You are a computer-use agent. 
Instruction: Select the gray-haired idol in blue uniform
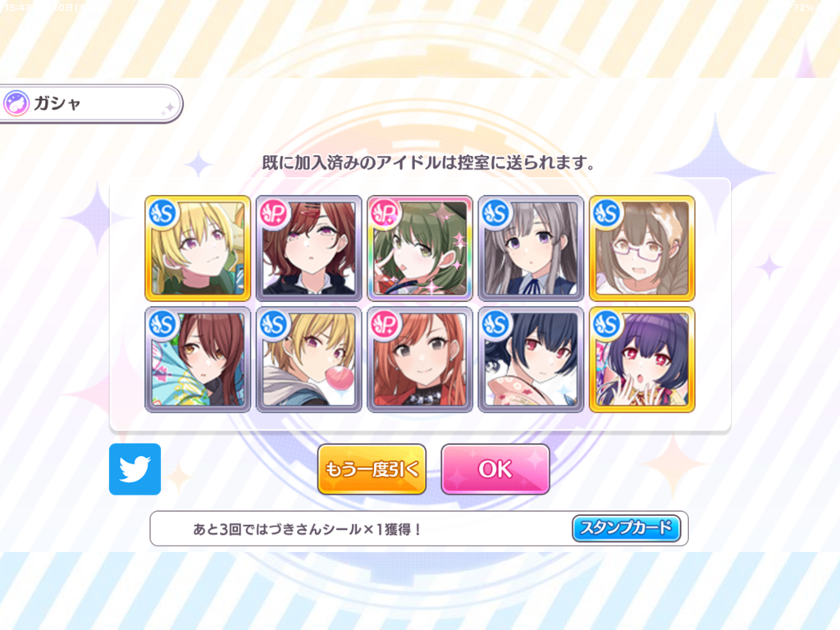tap(531, 248)
